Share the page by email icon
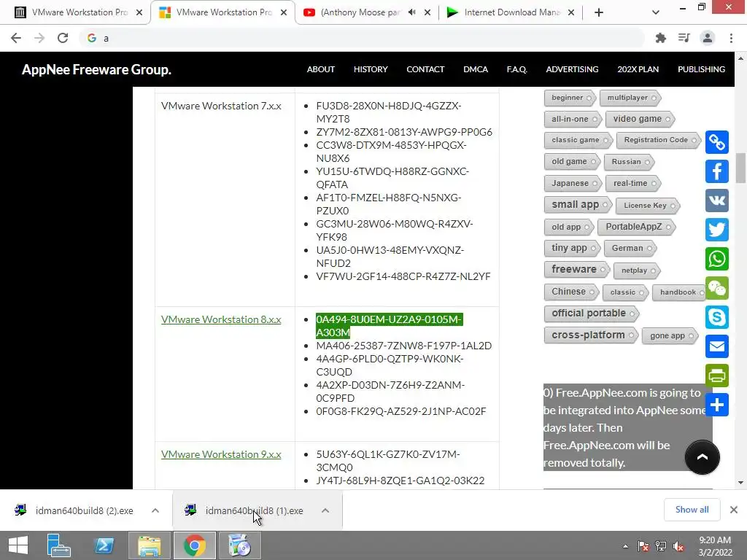This screenshot has width=747, height=560. point(716,346)
